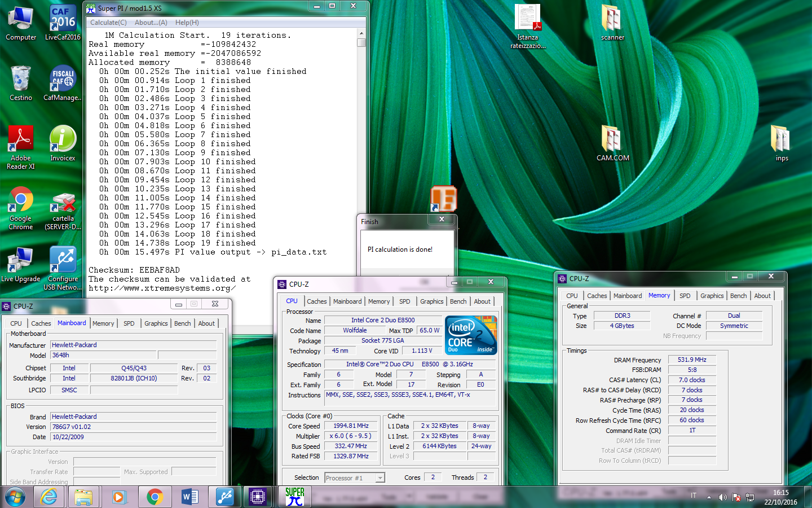Click the IT language indicator in the taskbar

click(x=694, y=495)
